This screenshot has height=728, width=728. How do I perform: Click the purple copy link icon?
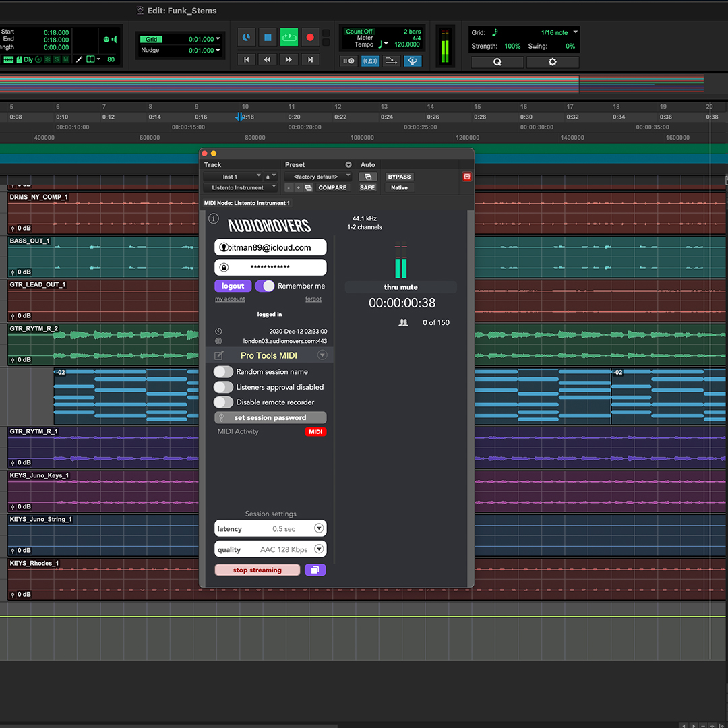click(315, 570)
